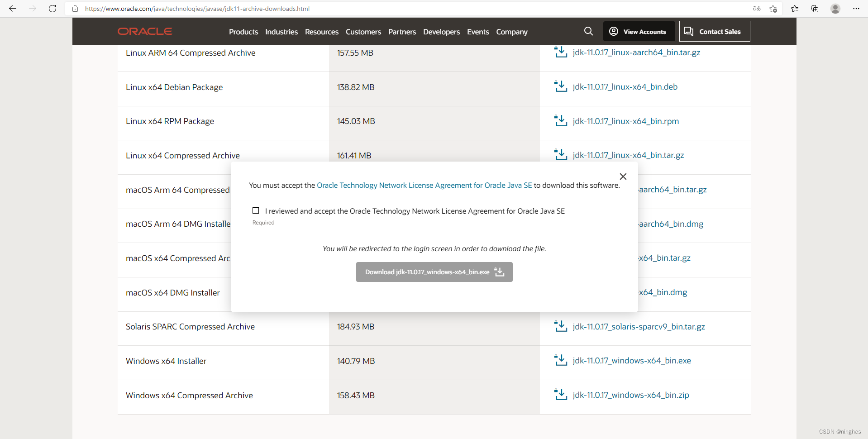The height and width of the screenshot is (439, 868).
Task: Check the license agreement acceptance checkbox
Action: [256, 210]
